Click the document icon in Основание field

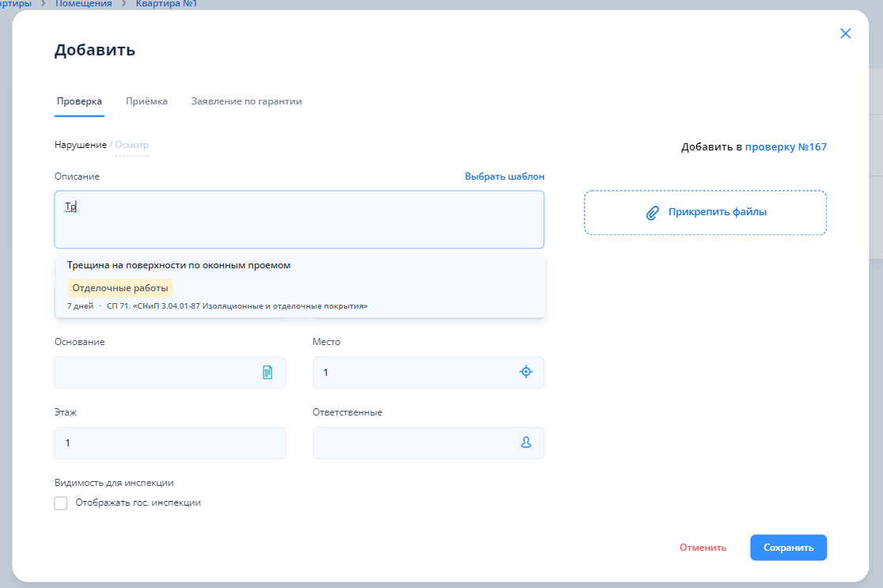tap(267, 372)
